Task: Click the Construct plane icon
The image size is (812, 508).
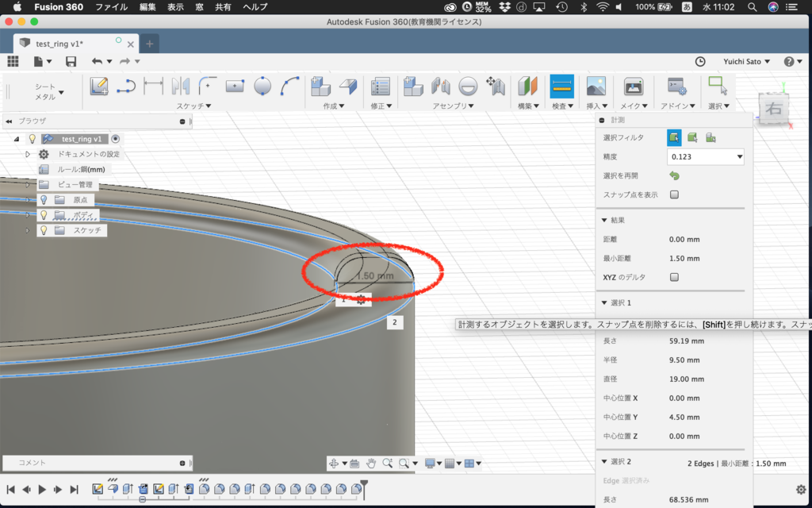Action: (527, 86)
